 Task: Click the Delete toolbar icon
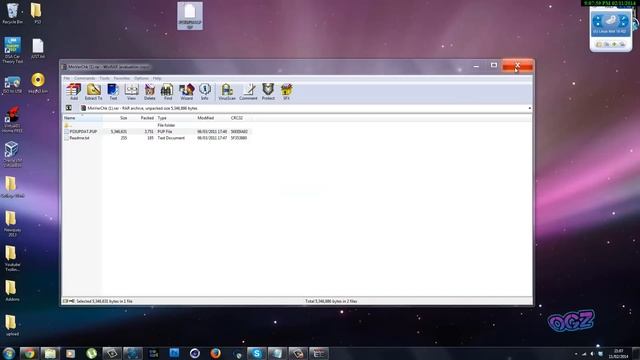(x=149, y=91)
